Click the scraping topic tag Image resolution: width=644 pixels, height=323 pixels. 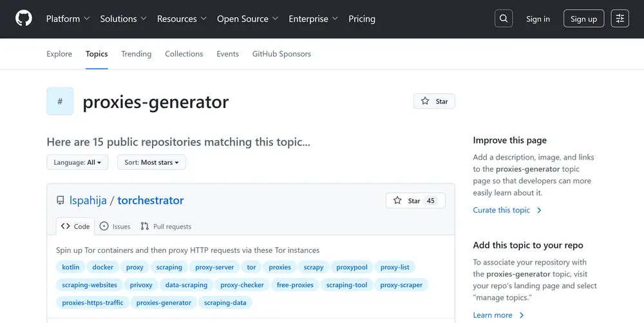pos(169,267)
